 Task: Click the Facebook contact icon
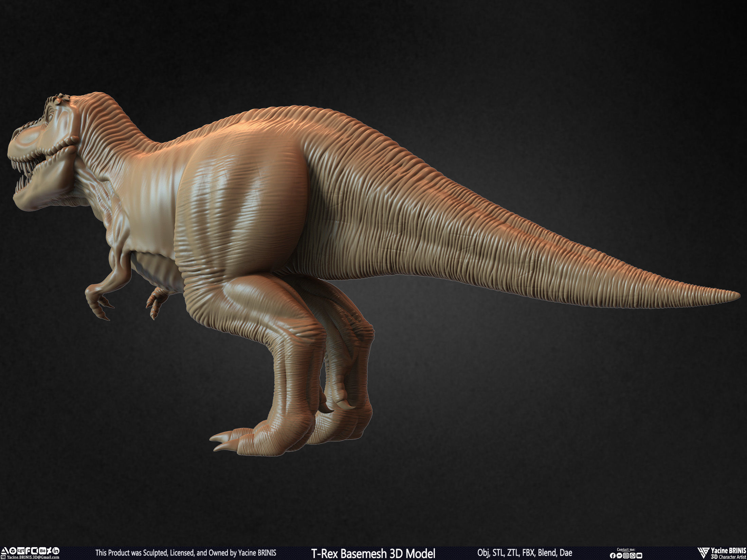click(x=613, y=556)
